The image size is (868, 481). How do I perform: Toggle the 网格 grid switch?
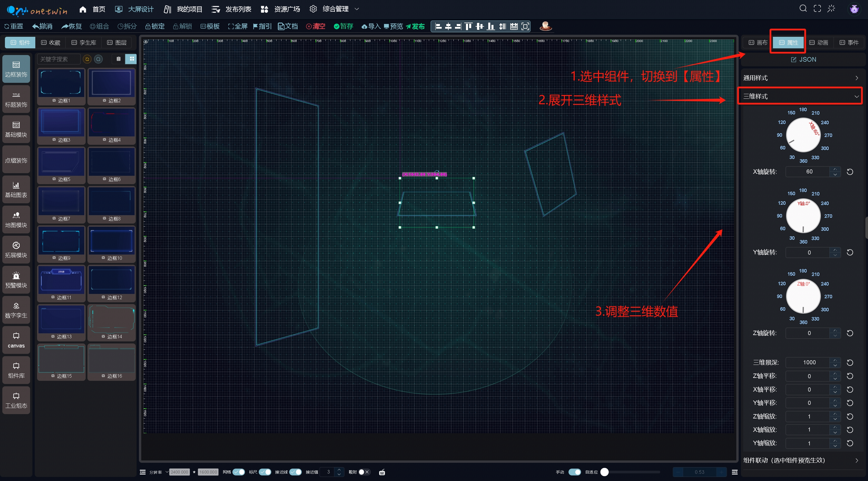(x=238, y=472)
